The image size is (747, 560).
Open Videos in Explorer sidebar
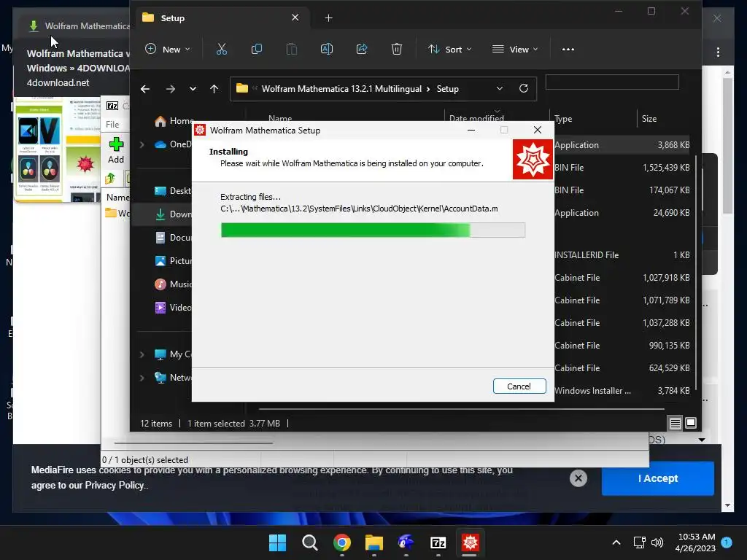[173, 308]
